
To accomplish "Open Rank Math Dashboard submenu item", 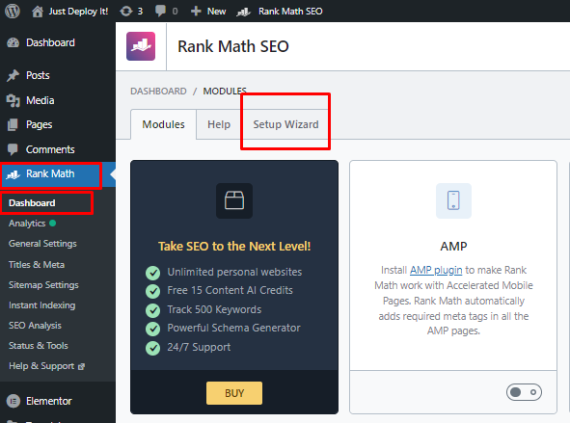I will point(32,203).
